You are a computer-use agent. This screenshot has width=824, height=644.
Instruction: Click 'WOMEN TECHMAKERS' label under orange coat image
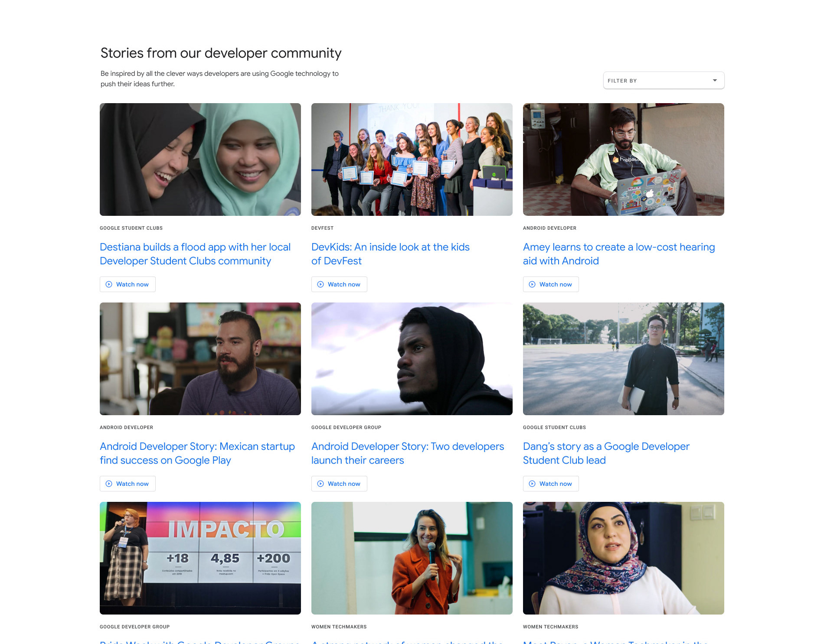[339, 627]
